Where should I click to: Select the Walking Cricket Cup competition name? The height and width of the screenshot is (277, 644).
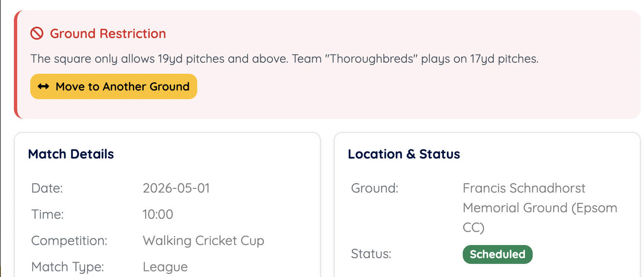point(203,241)
